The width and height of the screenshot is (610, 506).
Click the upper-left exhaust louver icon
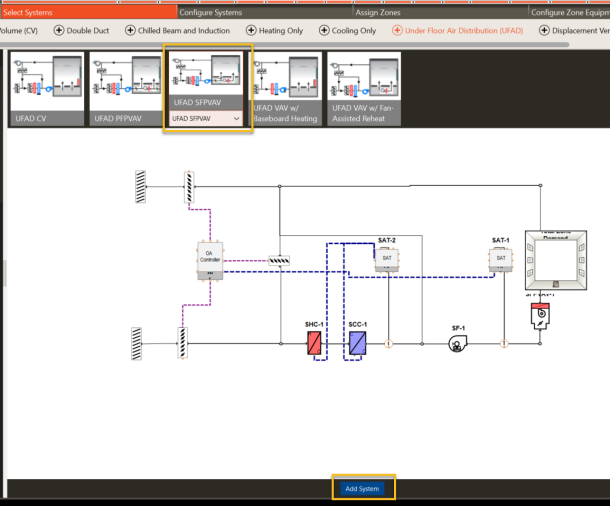tap(140, 187)
